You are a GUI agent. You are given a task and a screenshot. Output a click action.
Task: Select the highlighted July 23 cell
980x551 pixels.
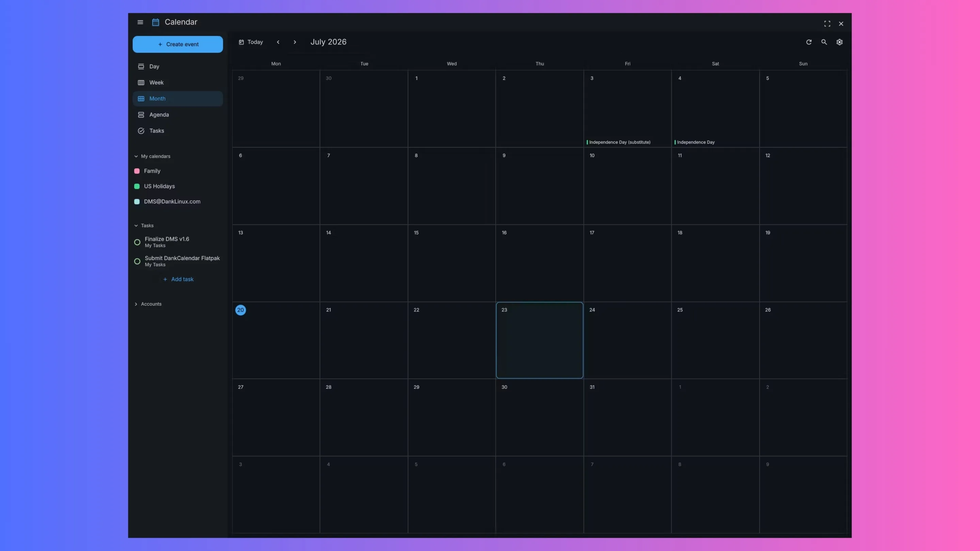coord(539,340)
